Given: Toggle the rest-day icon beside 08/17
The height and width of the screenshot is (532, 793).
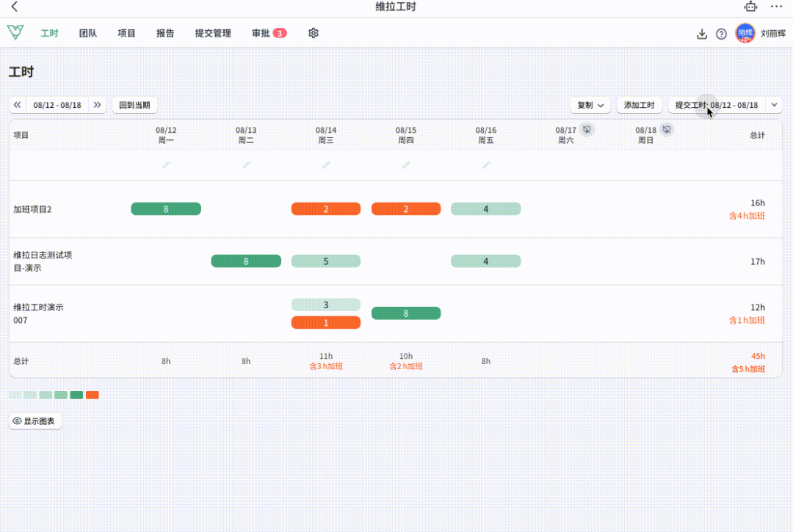Looking at the screenshot, I should 587,129.
